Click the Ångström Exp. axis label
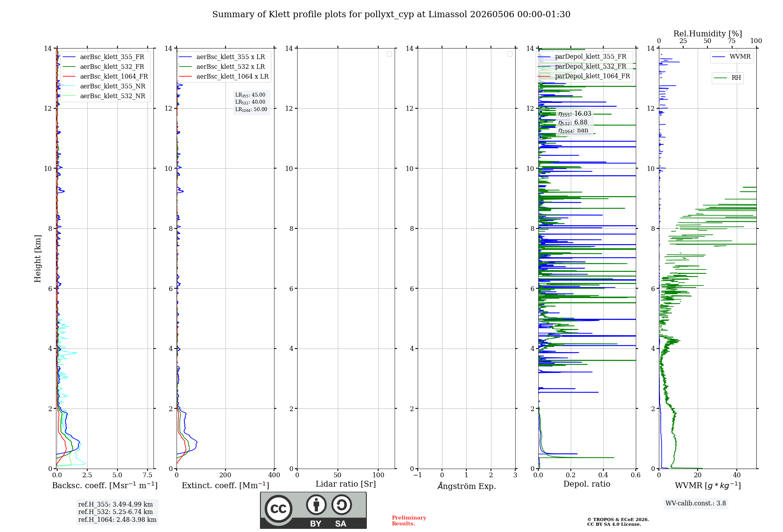The image size is (783, 532). 467,486
